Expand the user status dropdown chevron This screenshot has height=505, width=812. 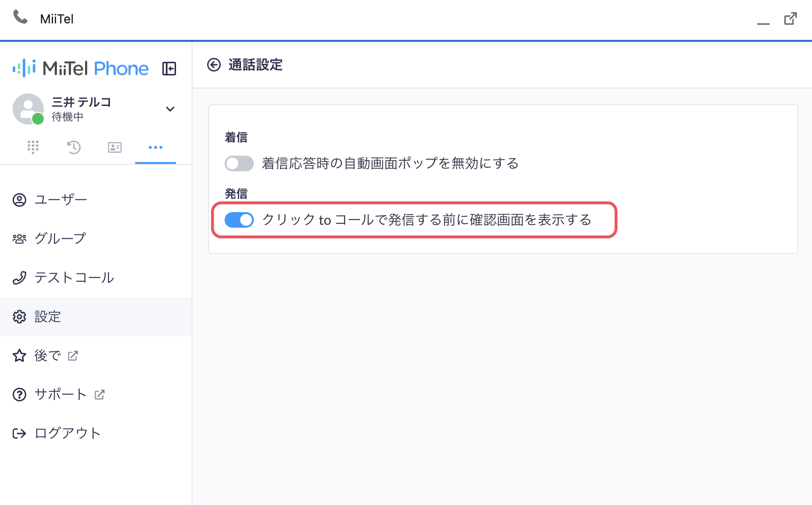pyautogui.click(x=170, y=109)
